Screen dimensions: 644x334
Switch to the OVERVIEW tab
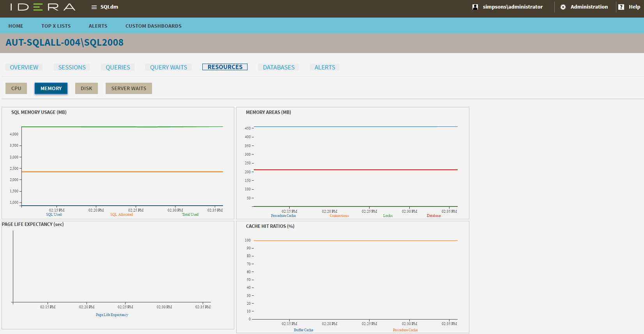(24, 68)
